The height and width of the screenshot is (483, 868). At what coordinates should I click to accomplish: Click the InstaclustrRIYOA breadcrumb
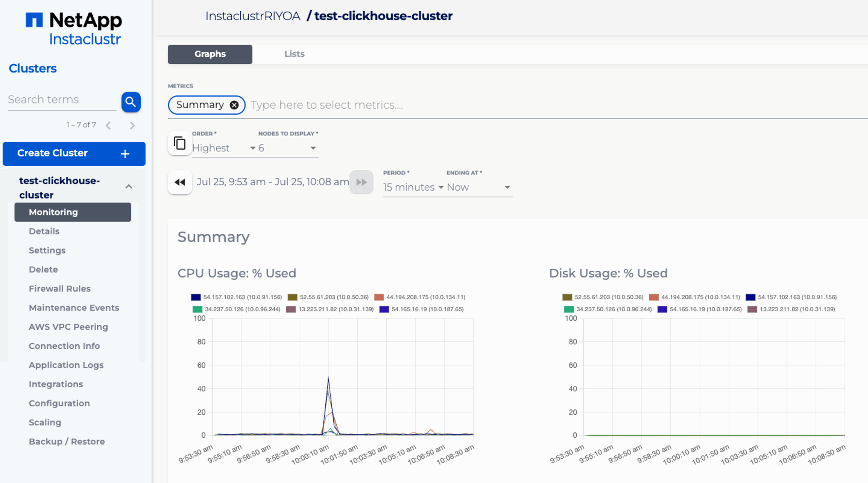253,16
